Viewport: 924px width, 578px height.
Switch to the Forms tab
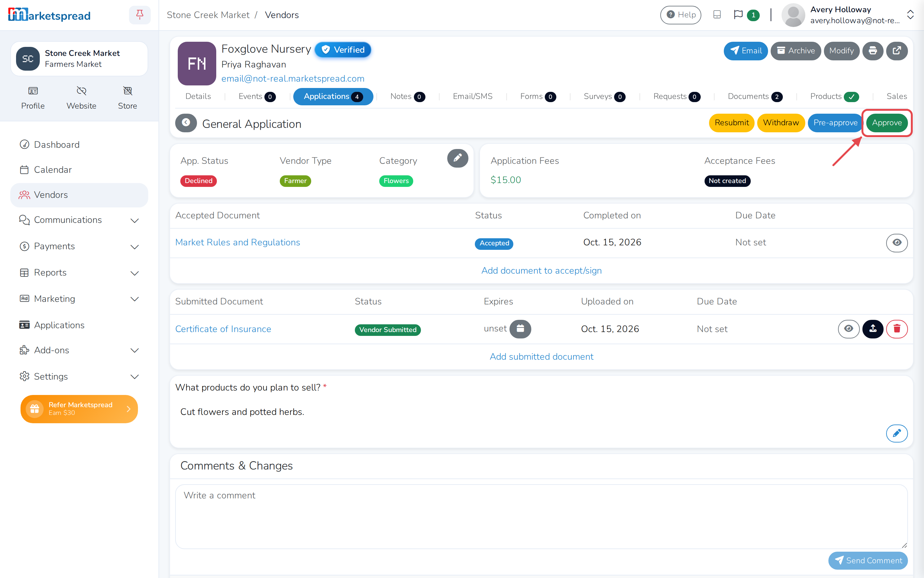[x=538, y=96]
